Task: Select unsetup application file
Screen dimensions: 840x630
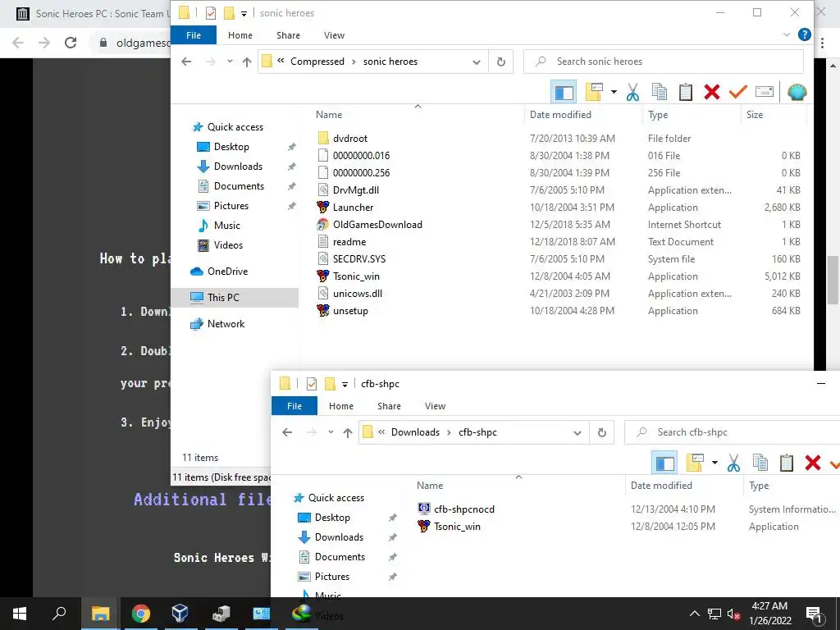Action: 350,311
